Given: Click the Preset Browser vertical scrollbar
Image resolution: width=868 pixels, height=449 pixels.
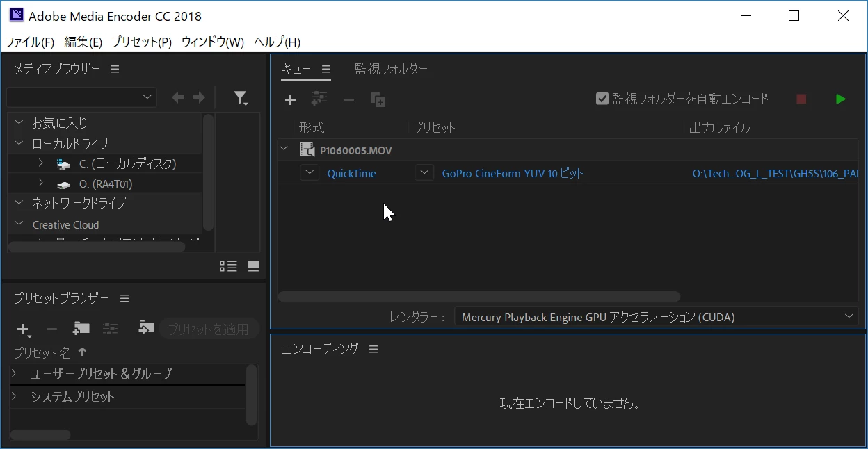Looking at the screenshot, I should (251, 395).
